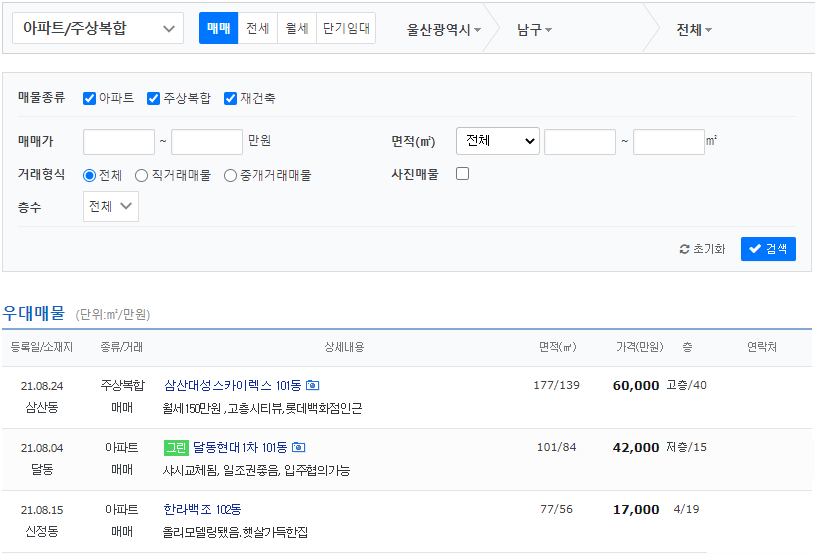Click description 월세150만원 ,고층시티뷰,롯데백화점인근

click(262, 408)
